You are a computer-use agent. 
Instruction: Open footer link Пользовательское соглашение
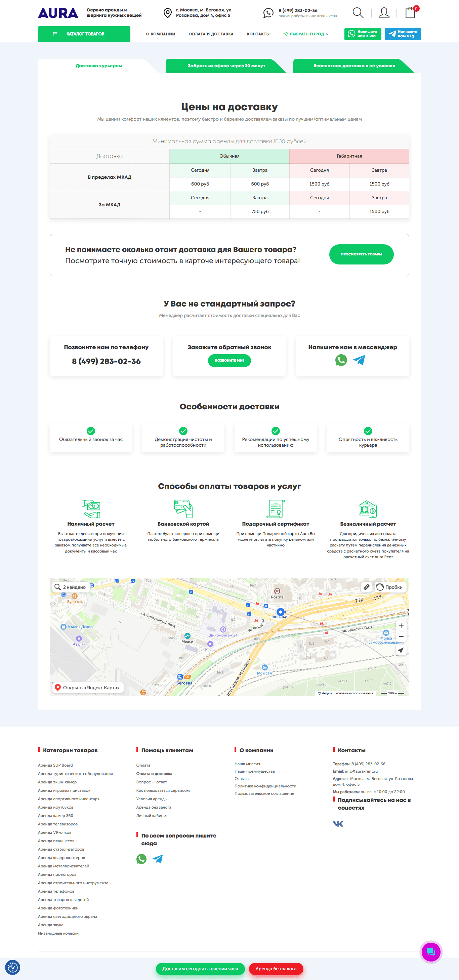coord(264,793)
